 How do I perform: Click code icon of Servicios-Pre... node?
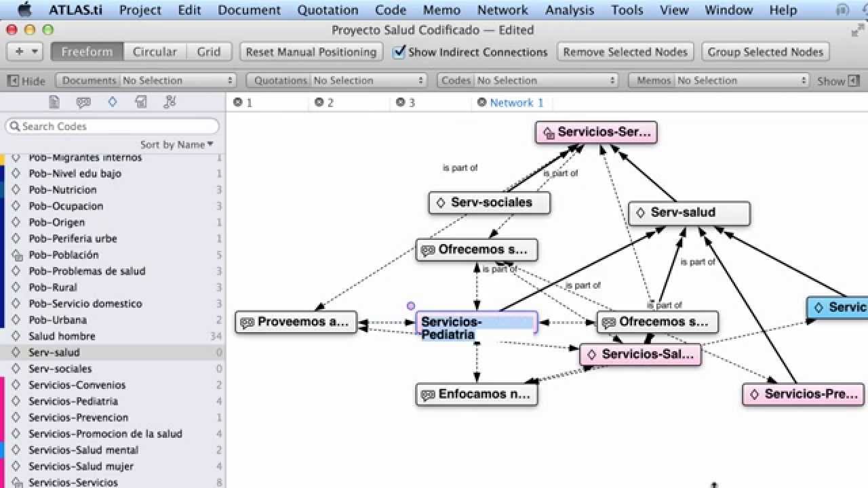pos(754,394)
